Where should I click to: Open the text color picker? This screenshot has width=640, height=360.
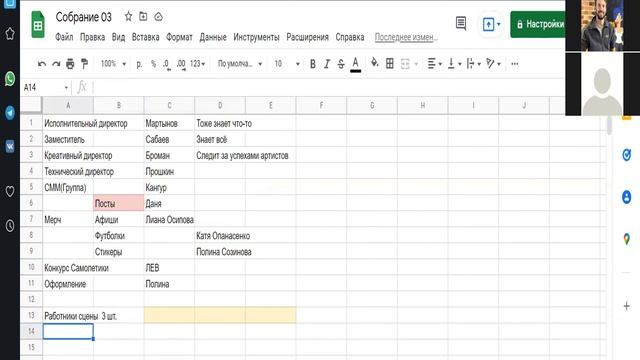pyautogui.click(x=356, y=64)
